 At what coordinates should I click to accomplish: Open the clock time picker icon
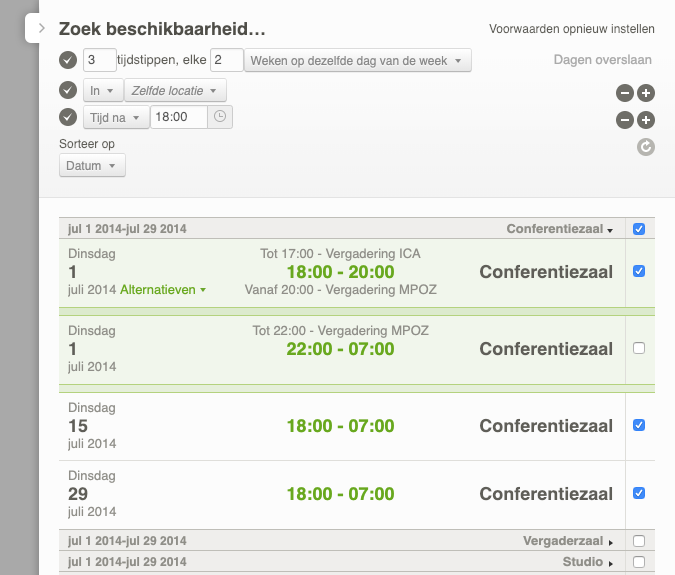(220, 117)
